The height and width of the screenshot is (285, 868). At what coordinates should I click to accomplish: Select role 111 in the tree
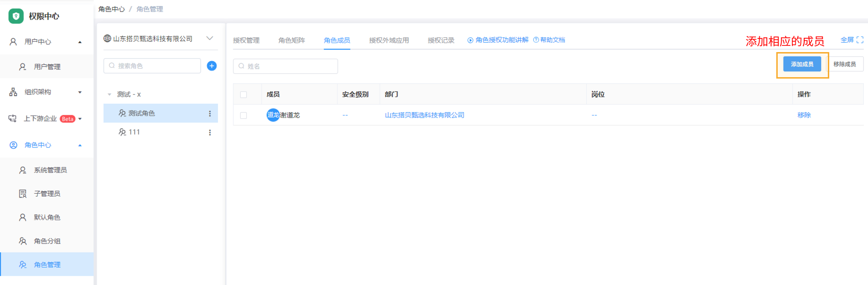coord(161,132)
